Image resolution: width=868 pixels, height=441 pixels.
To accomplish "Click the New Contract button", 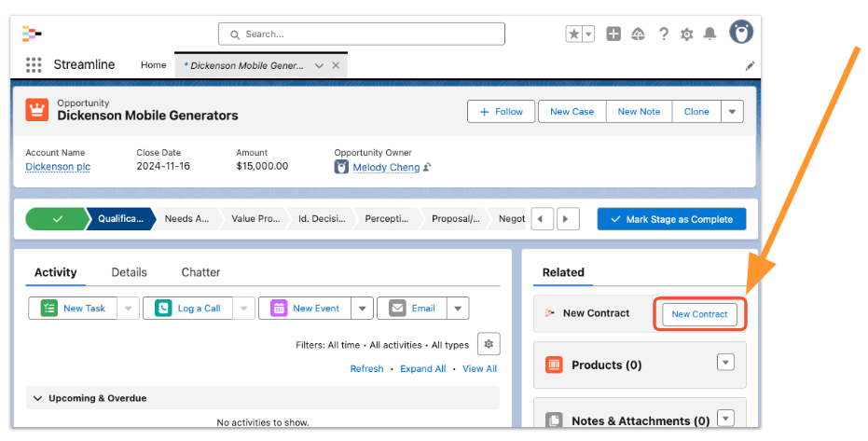I will coord(699,314).
